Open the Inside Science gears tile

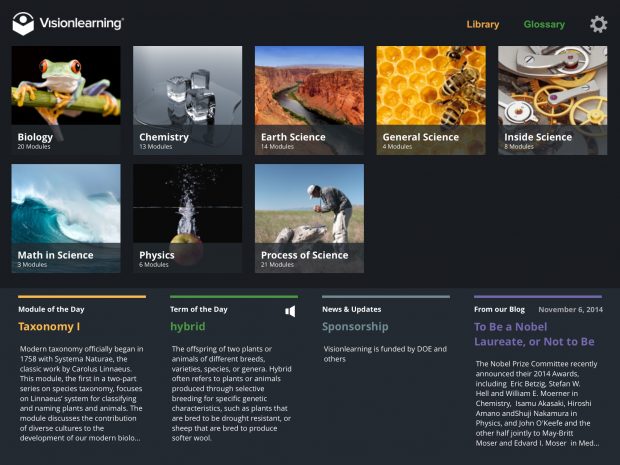(x=552, y=100)
